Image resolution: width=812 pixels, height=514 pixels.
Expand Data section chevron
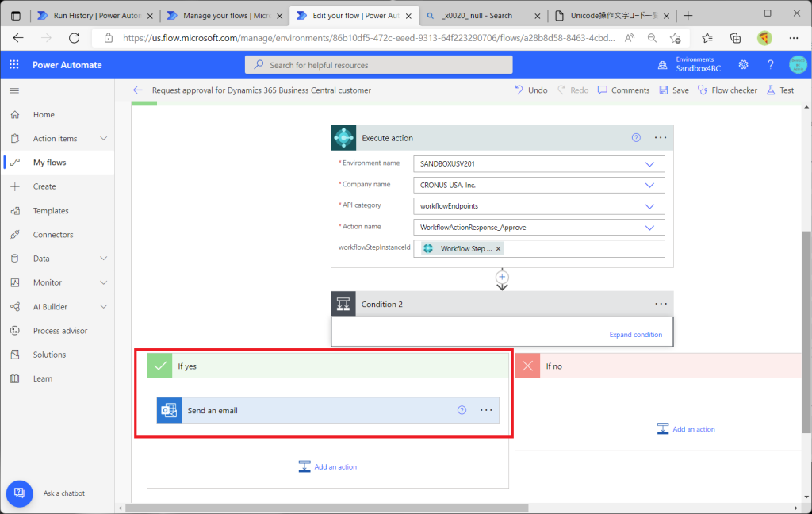(104, 259)
